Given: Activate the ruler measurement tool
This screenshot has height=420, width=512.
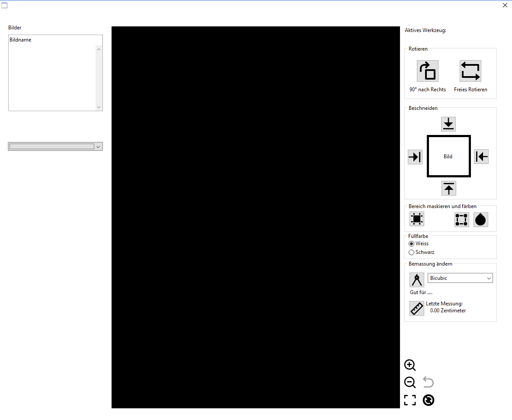Looking at the screenshot, I should coord(416,308).
